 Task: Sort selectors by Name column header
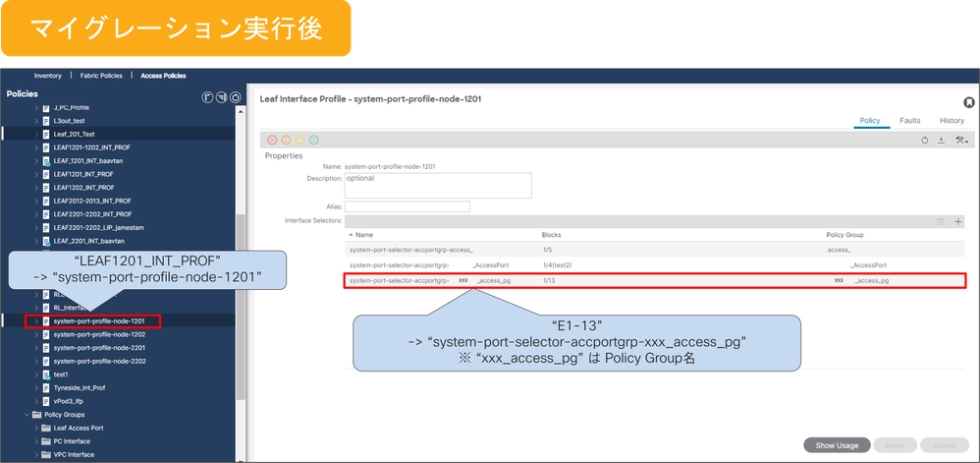point(363,235)
